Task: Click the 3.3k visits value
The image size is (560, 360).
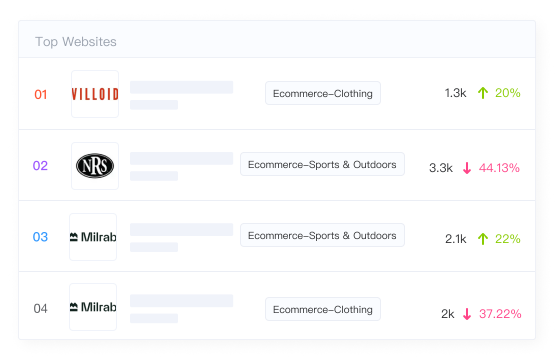Action: [x=441, y=168]
